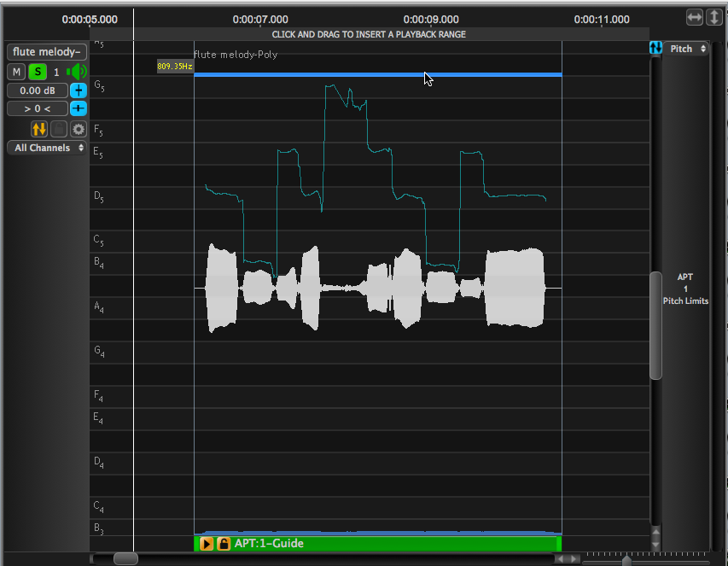Viewport: 728px width, 566px height.
Task: Click the flute melody track name button
Action: 47,52
